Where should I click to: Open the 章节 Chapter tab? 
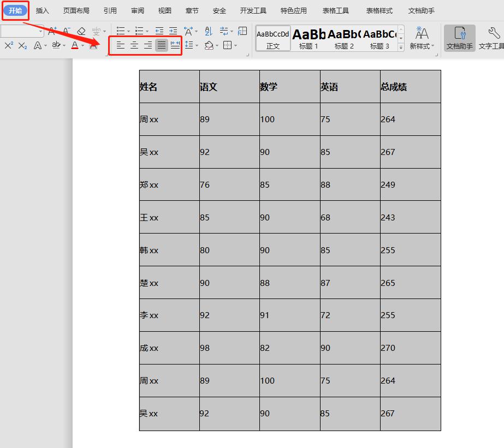pos(192,10)
